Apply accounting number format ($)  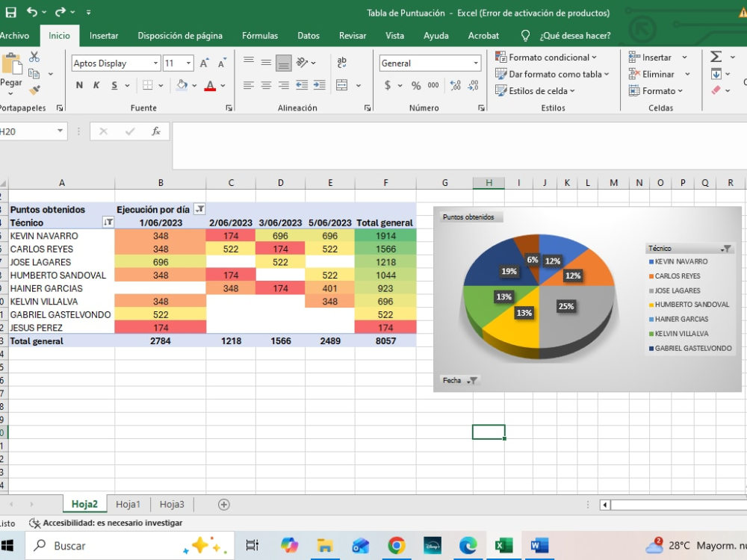[387, 85]
